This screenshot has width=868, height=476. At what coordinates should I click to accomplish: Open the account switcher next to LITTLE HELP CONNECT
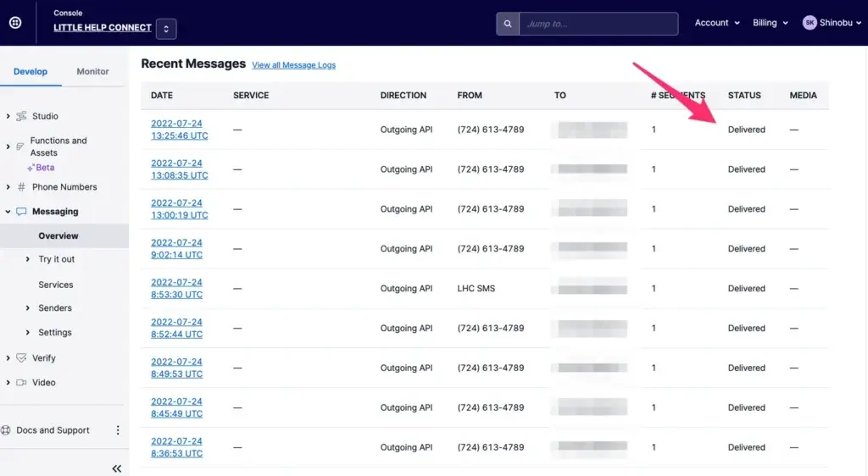(x=166, y=29)
